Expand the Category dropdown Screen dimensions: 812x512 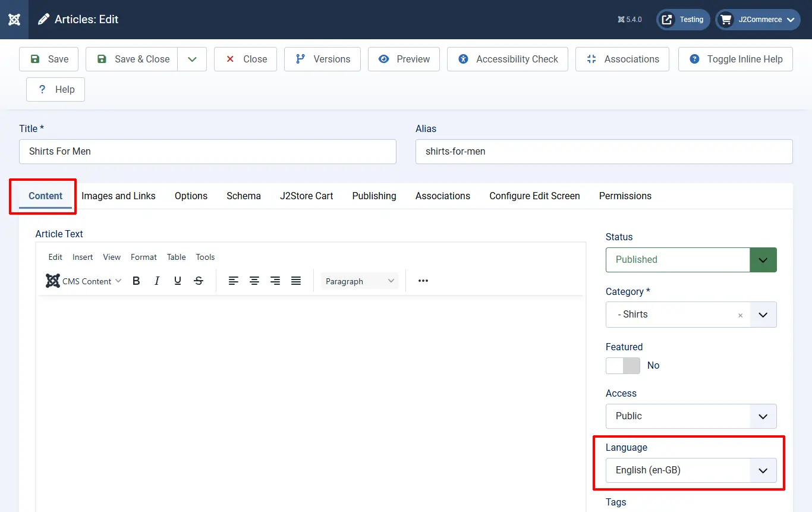(x=763, y=315)
